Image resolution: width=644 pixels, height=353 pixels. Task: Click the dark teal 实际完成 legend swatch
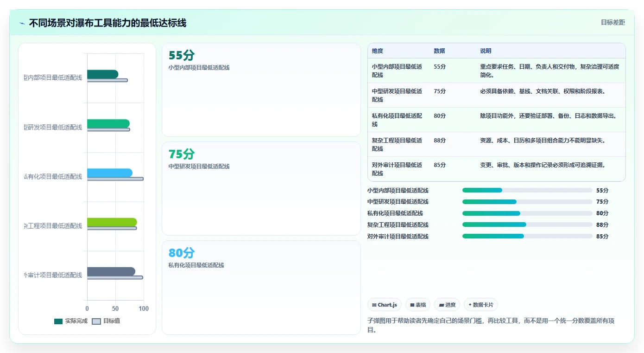(58, 321)
